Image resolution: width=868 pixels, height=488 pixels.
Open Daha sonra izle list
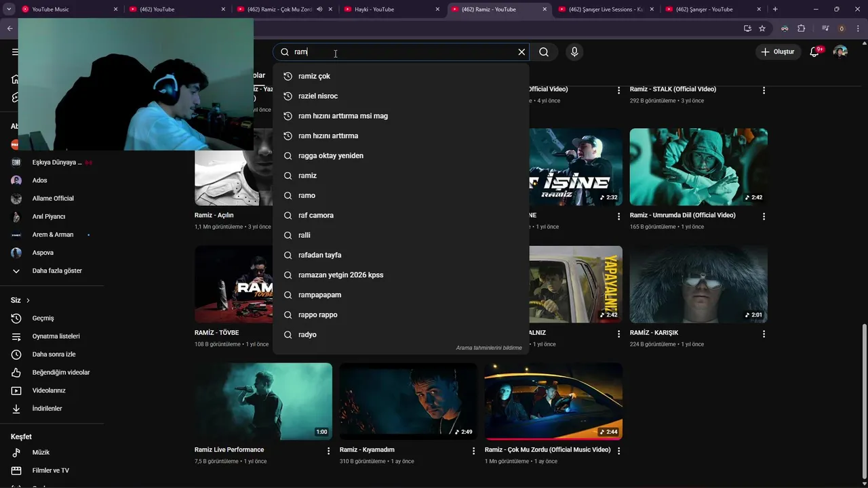click(x=52, y=354)
